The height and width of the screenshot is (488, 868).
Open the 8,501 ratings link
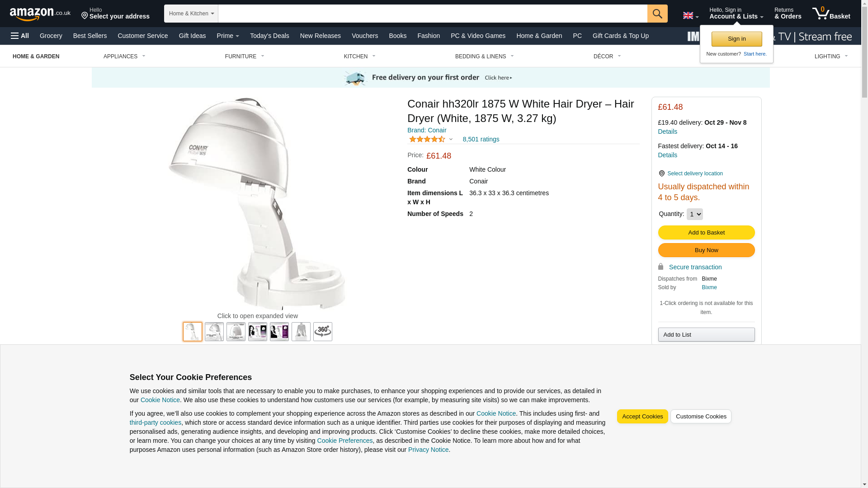coord(481,139)
